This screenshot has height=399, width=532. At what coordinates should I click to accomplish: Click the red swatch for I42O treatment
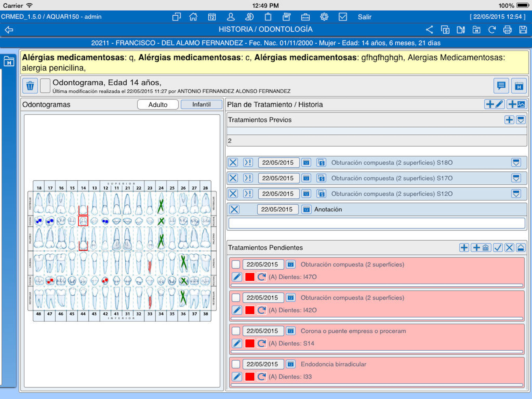(x=250, y=310)
